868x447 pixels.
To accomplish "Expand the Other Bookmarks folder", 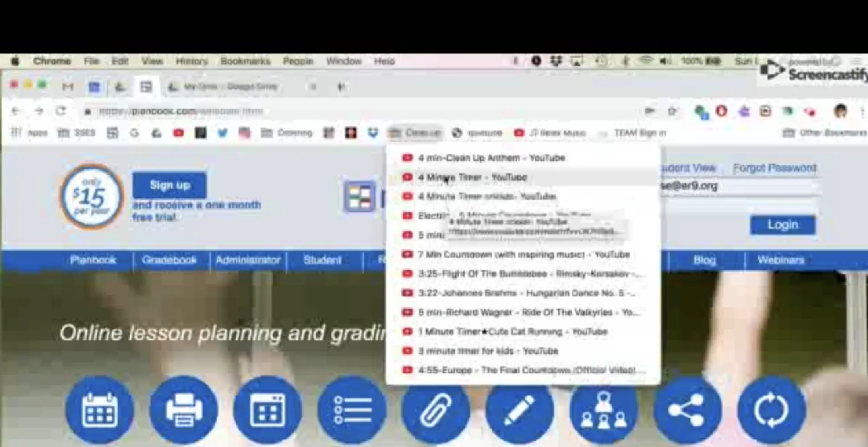I will click(x=825, y=133).
